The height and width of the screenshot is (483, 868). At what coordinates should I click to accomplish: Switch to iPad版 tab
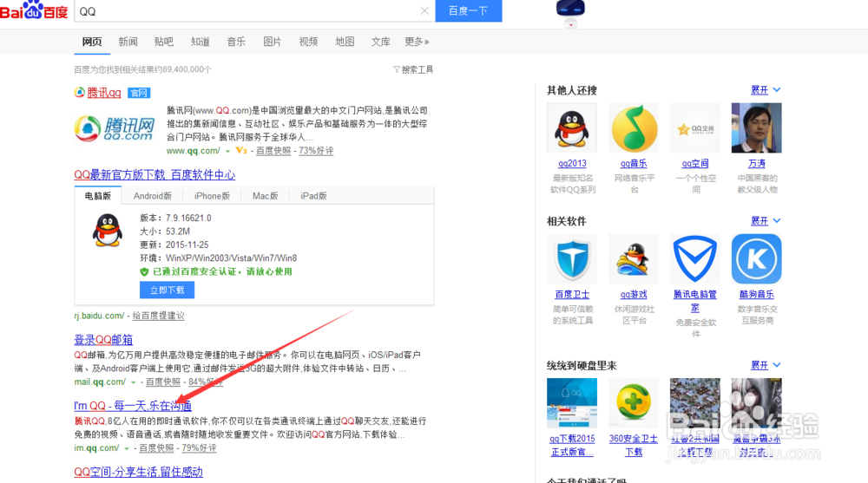313,196
